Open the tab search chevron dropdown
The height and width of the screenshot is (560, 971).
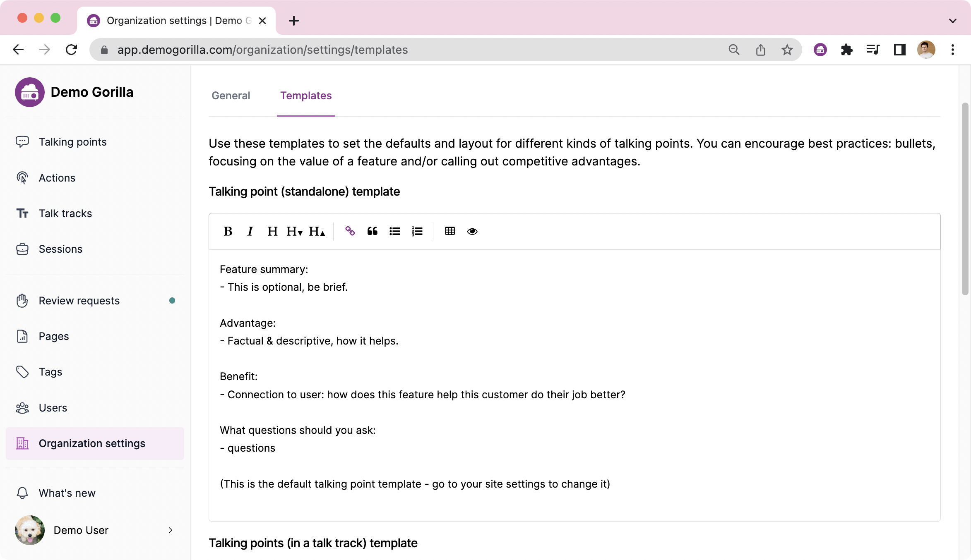[953, 21]
